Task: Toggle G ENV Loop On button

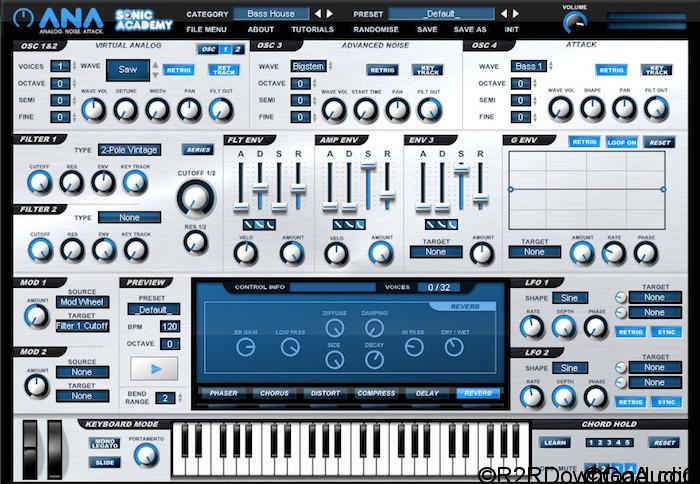Action: point(621,142)
